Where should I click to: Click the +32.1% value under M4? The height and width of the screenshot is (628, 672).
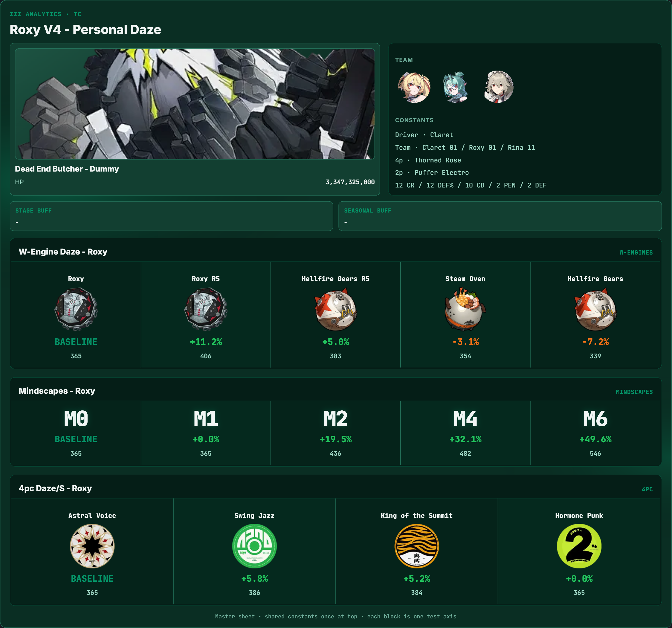(465, 439)
